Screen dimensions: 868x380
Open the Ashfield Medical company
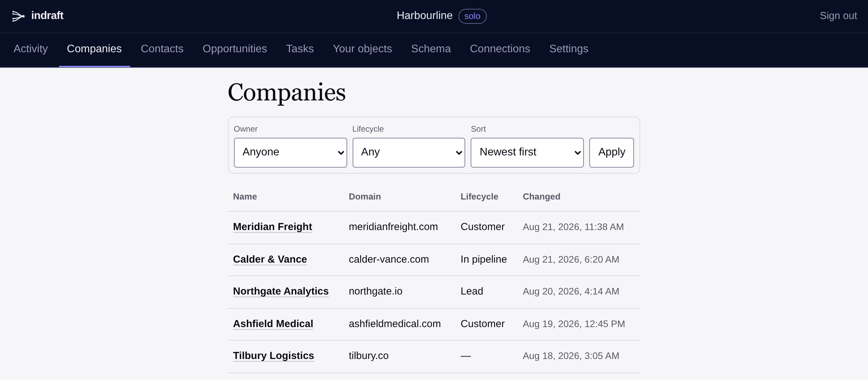[x=273, y=324]
